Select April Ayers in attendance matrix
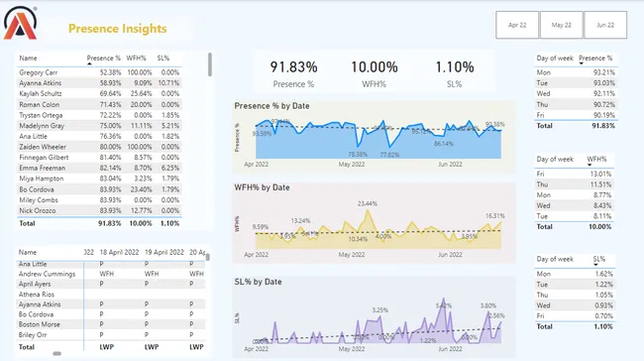The height and width of the screenshot is (361, 644). pos(35,284)
